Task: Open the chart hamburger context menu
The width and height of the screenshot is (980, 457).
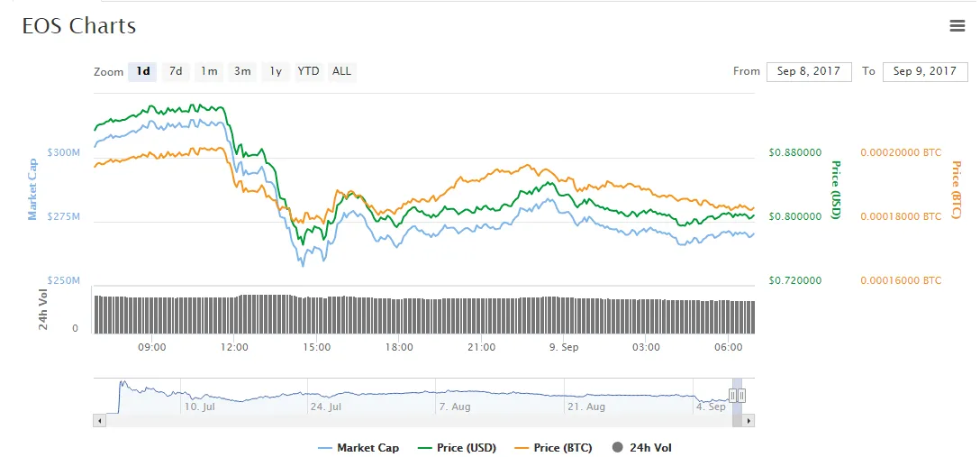Action: click(957, 25)
